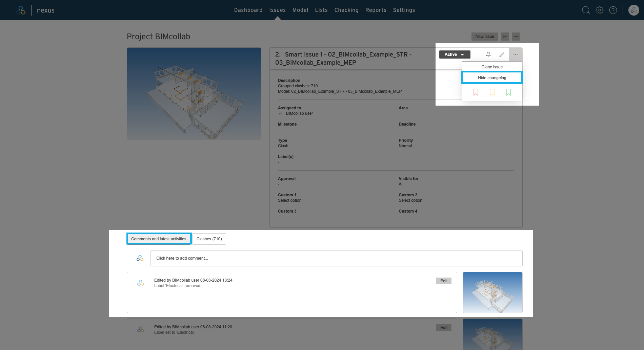Click the nexus product name
The width and height of the screenshot is (644, 350).
click(x=46, y=10)
